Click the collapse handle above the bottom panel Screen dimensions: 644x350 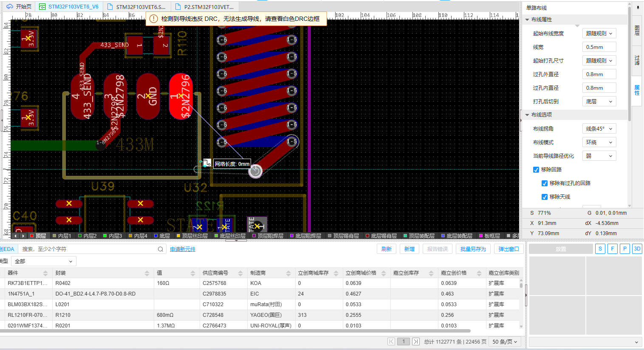point(236,240)
